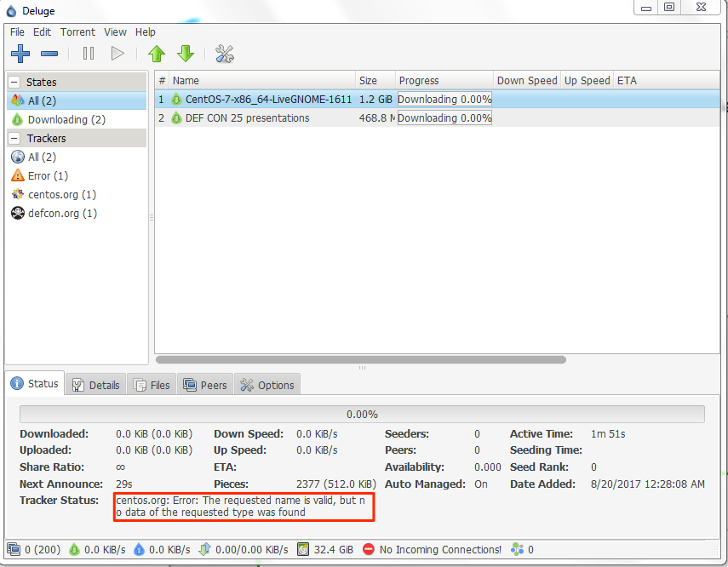
Task: Sort by the Progress column header
Action: pos(444,80)
